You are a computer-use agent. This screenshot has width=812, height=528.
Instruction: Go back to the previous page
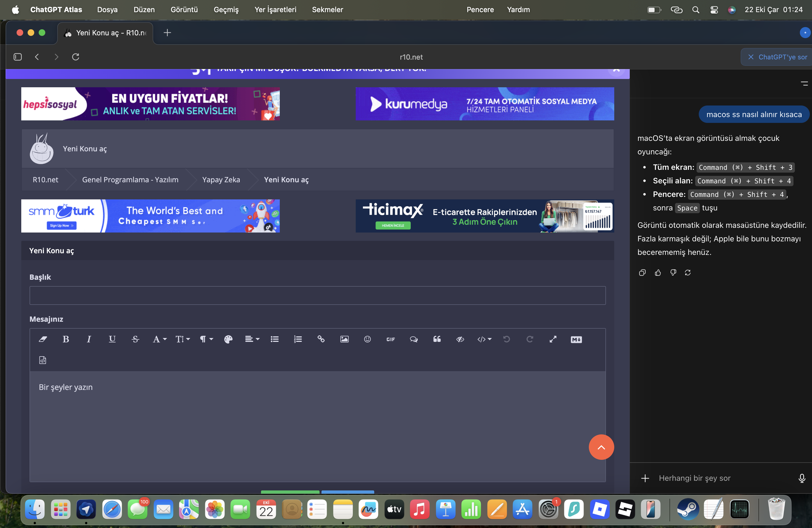37,57
